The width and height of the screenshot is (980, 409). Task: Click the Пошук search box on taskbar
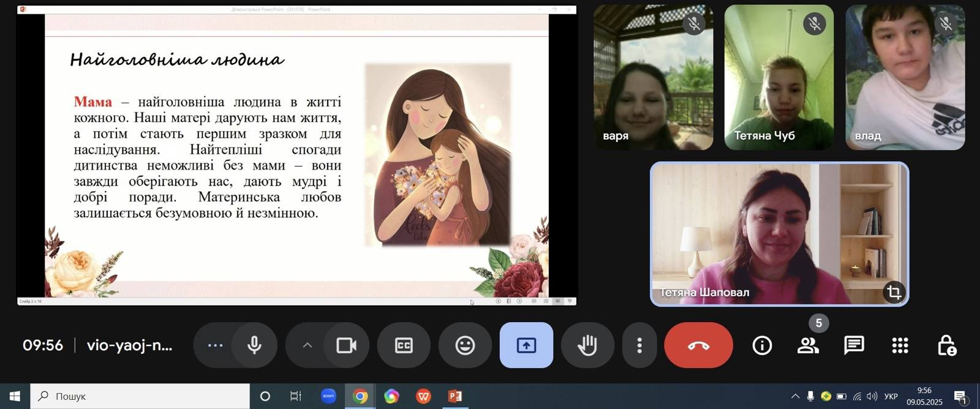coord(140,396)
